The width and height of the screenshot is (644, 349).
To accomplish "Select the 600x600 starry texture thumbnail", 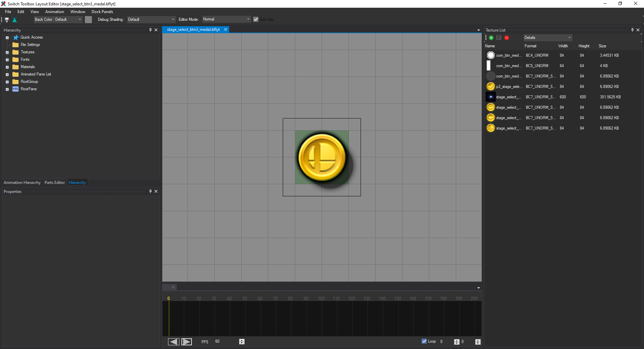I will point(491,97).
